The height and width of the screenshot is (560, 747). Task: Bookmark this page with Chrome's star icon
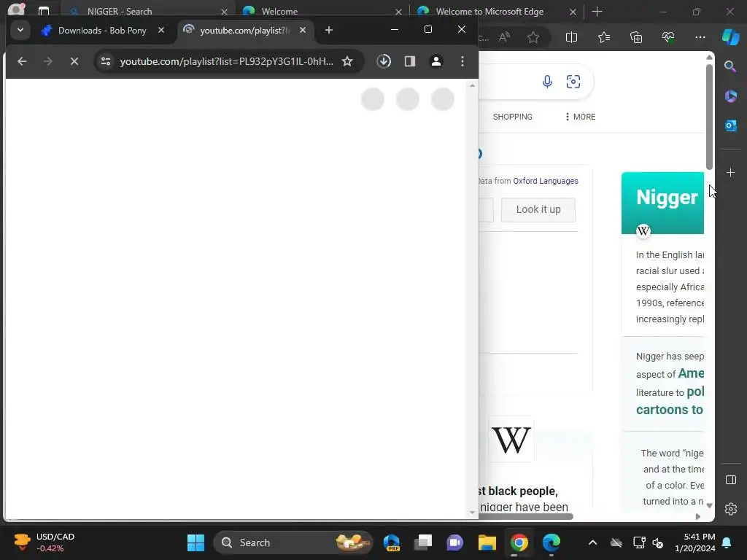point(347,61)
